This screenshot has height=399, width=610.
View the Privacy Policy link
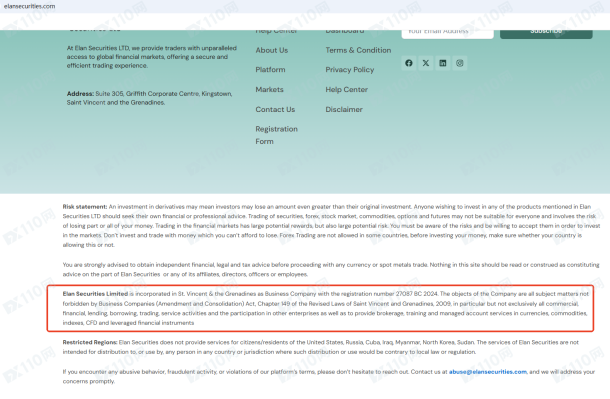[350, 70]
